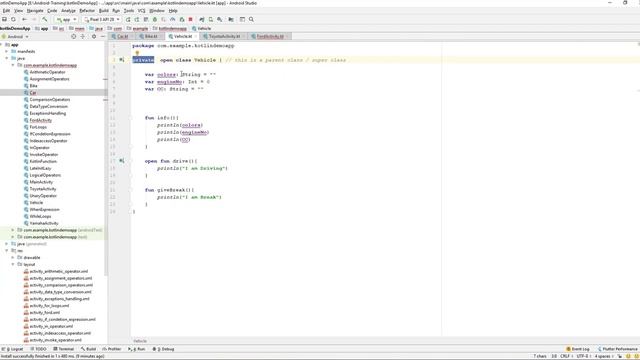Click the Make Project hammer icon

click(x=44, y=19)
